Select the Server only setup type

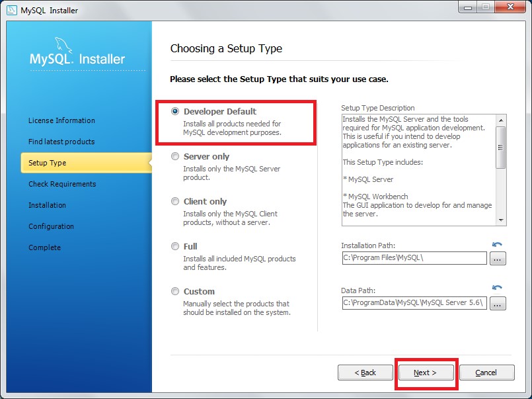pyautogui.click(x=175, y=156)
